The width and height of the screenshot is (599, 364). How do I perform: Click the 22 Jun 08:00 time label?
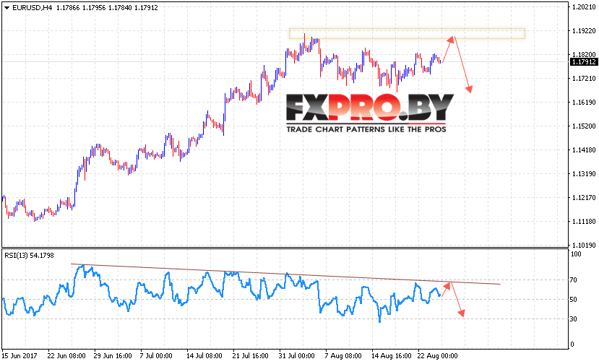click(66, 356)
